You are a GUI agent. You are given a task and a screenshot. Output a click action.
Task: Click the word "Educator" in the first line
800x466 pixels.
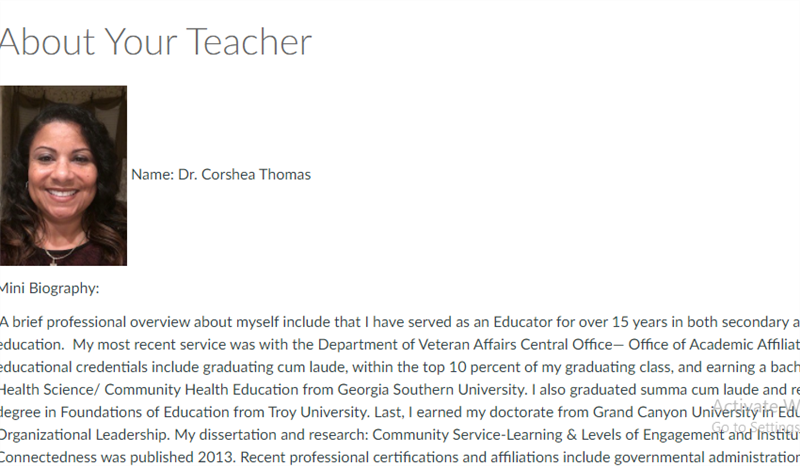522,322
